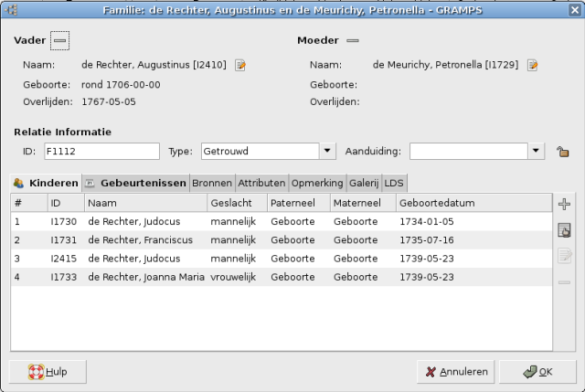
Task: Remove father using the minus icon
Action: pyautogui.click(x=59, y=41)
